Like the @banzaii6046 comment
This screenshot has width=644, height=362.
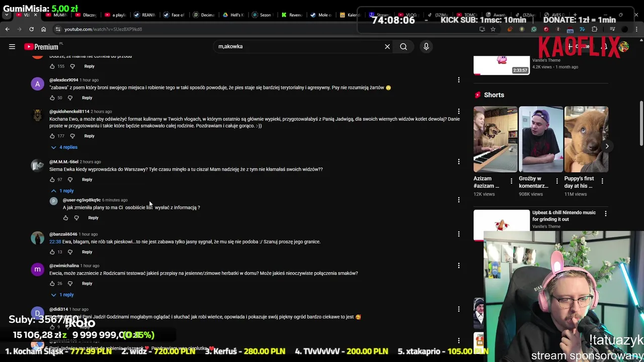pos(52,252)
